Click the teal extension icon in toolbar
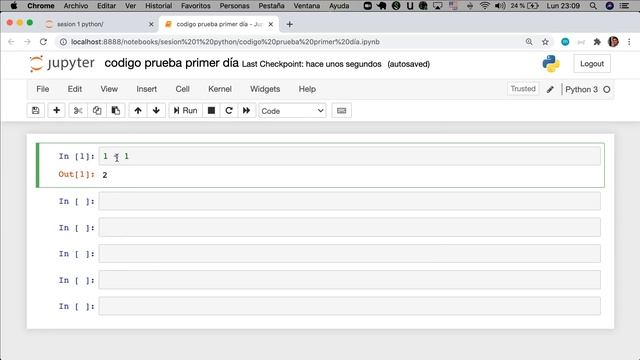Screen dimensions: 640x360 point(565,42)
